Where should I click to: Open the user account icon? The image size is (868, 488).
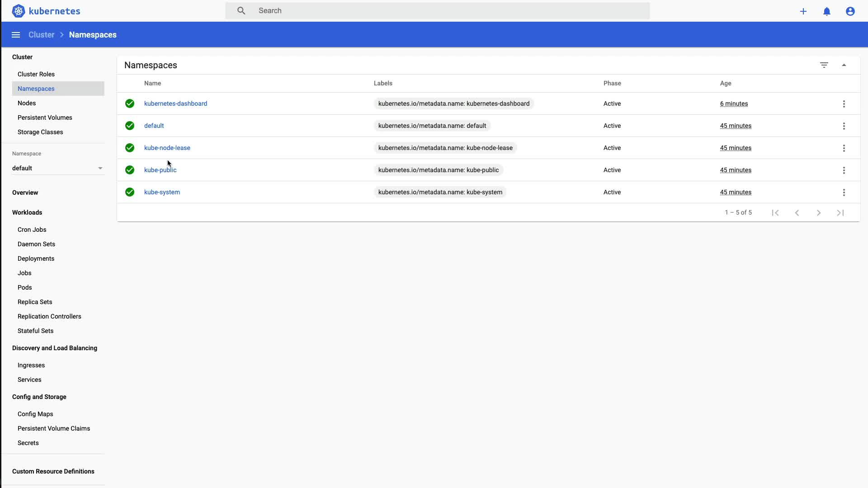tap(850, 11)
